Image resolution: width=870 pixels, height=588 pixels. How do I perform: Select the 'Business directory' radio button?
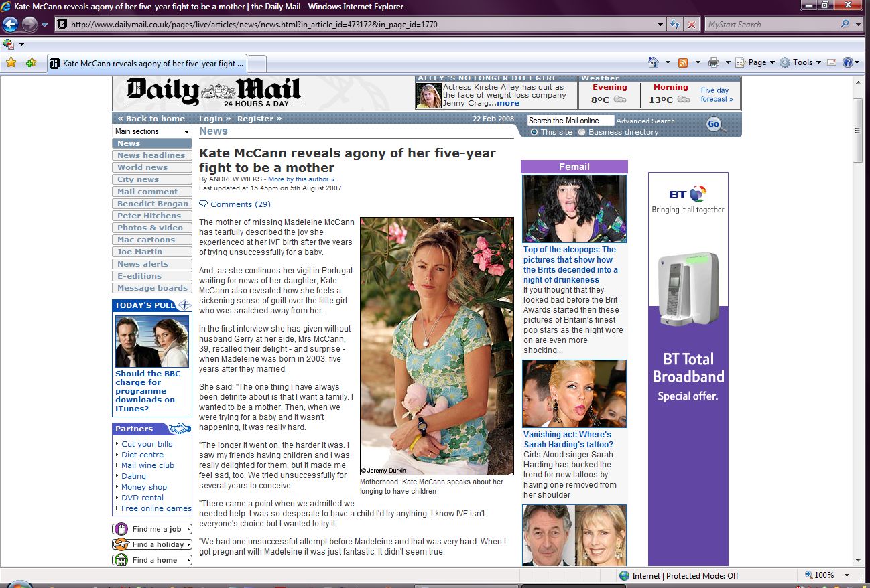(582, 132)
